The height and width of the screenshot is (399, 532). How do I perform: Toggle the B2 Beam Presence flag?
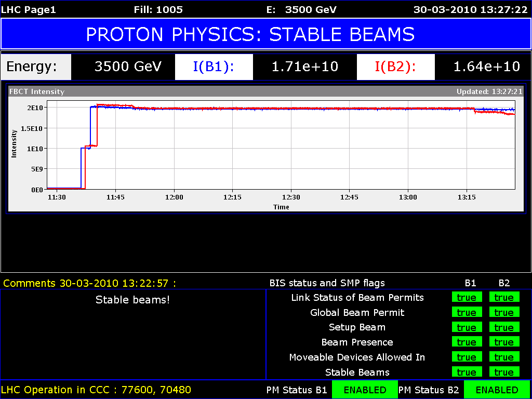pyautogui.click(x=503, y=342)
